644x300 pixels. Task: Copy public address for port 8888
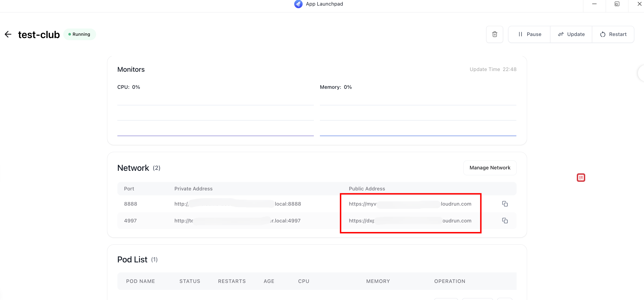(504, 204)
